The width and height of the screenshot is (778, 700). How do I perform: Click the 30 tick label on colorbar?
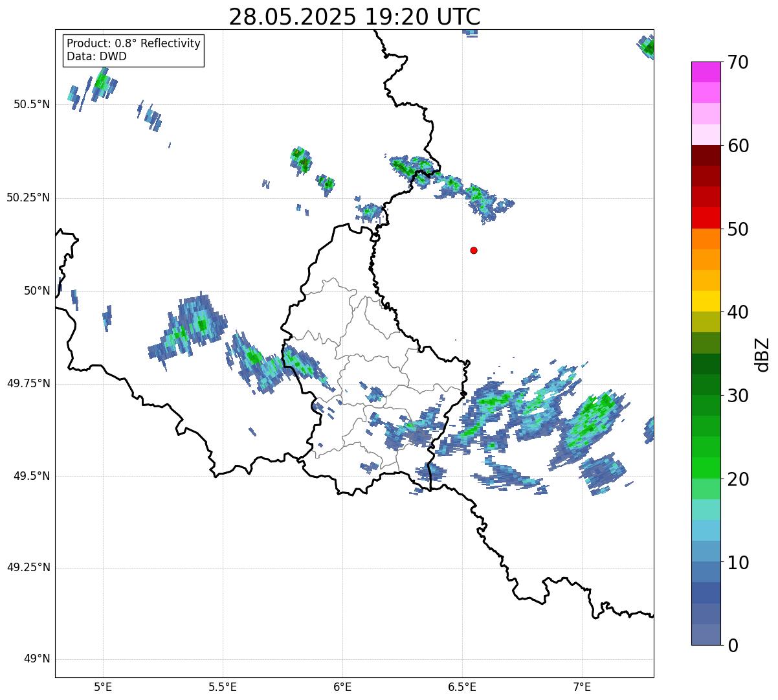(x=738, y=396)
